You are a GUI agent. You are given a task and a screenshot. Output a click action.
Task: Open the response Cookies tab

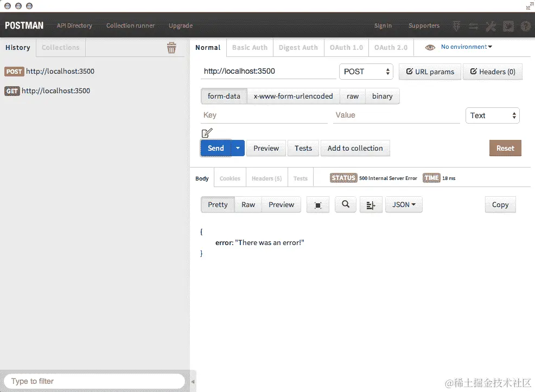click(230, 178)
